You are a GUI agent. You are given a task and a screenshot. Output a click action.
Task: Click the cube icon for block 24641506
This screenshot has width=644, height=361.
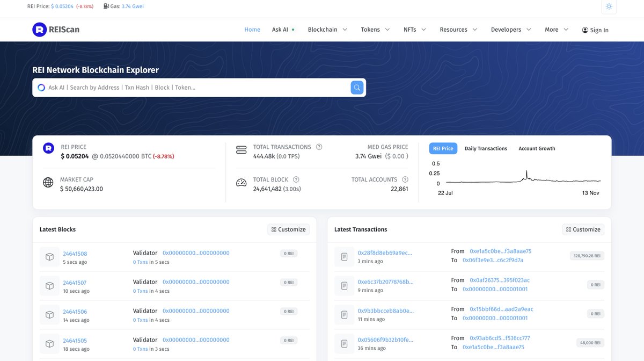(x=49, y=315)
